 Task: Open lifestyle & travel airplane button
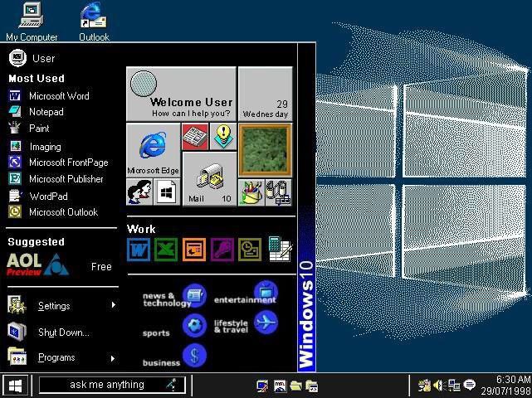pos(266,323)
